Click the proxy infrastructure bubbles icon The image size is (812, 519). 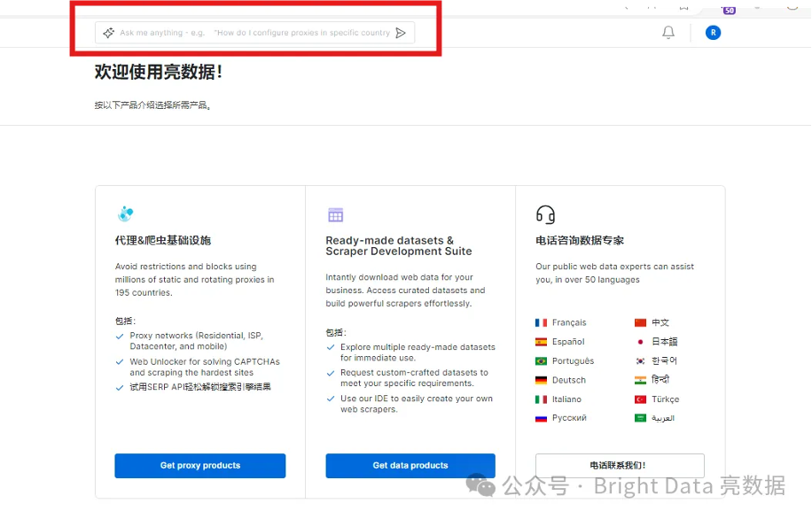coord(125,213)
